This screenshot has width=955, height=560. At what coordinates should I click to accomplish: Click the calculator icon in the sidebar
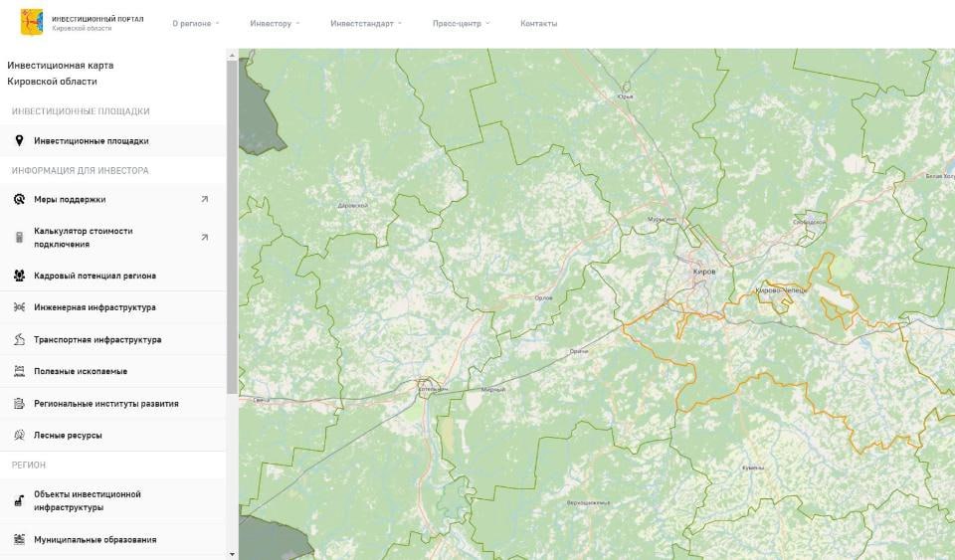(x=19, y=238)
